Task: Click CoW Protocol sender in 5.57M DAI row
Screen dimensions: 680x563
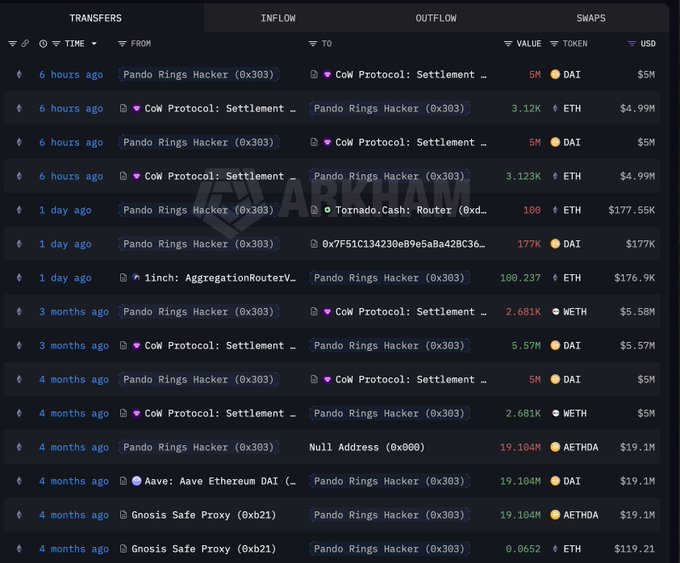Action: tap(220, 346)
